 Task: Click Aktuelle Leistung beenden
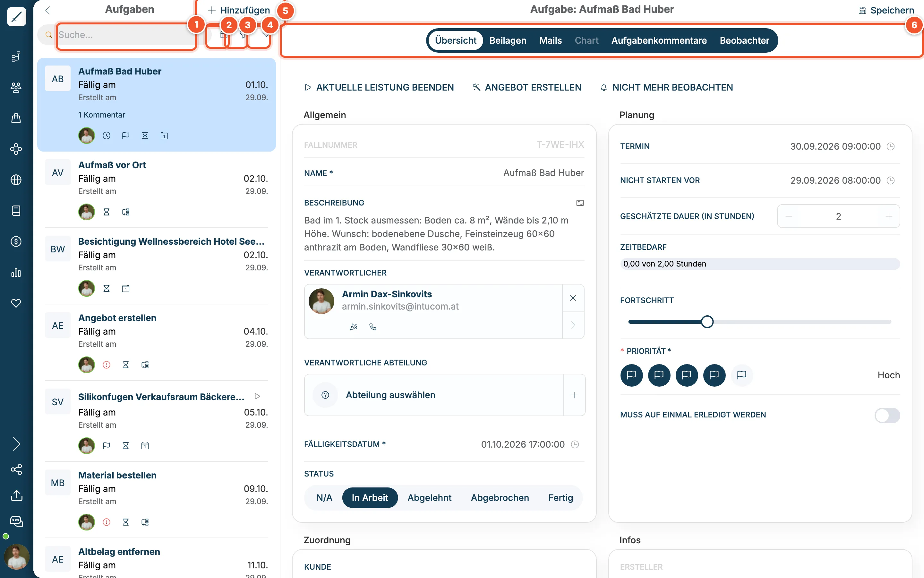click(x=379, y=88)
